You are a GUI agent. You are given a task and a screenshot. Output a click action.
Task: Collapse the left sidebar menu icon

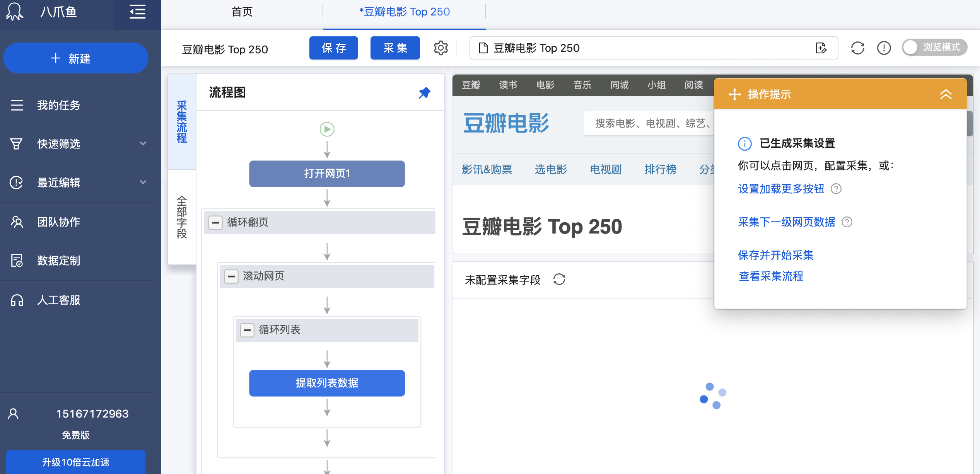tap(137, 12)
